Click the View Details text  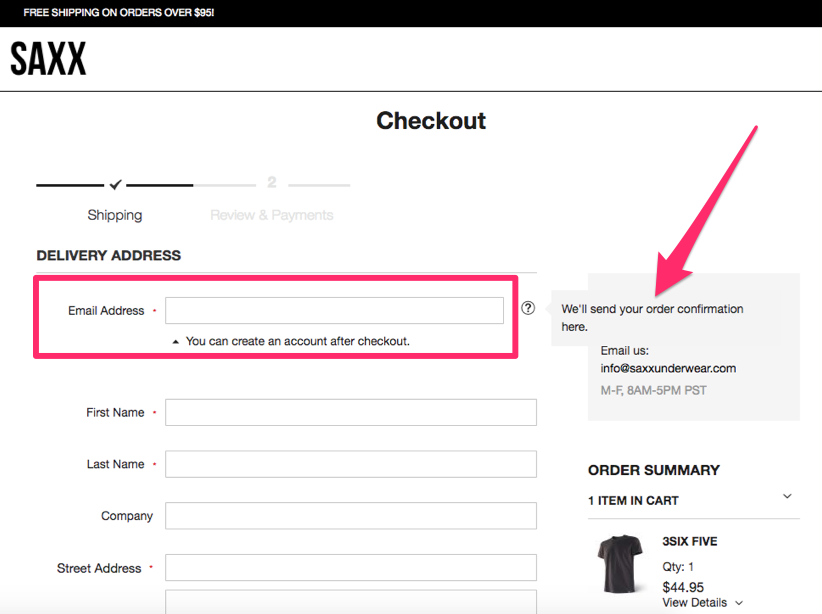pos(696,603)
